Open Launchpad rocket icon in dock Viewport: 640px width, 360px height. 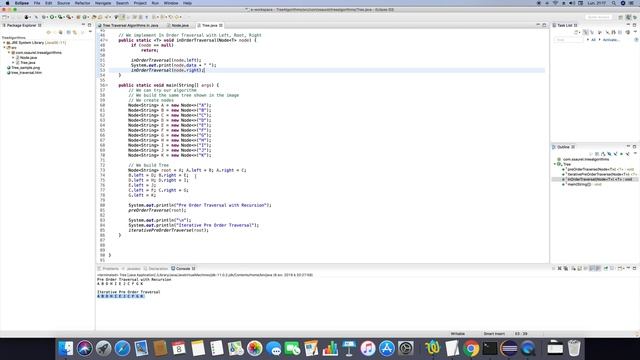pos(103,349)
